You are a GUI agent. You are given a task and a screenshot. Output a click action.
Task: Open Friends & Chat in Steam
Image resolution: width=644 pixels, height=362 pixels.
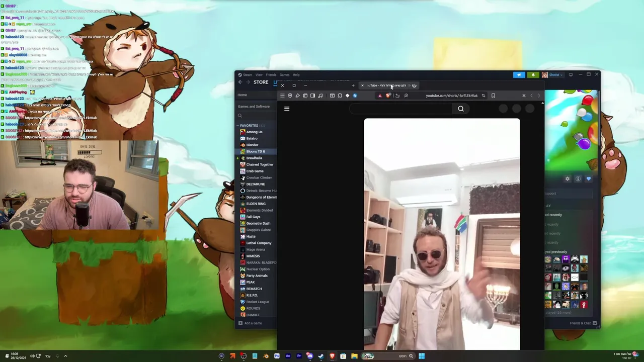point(583,323)
